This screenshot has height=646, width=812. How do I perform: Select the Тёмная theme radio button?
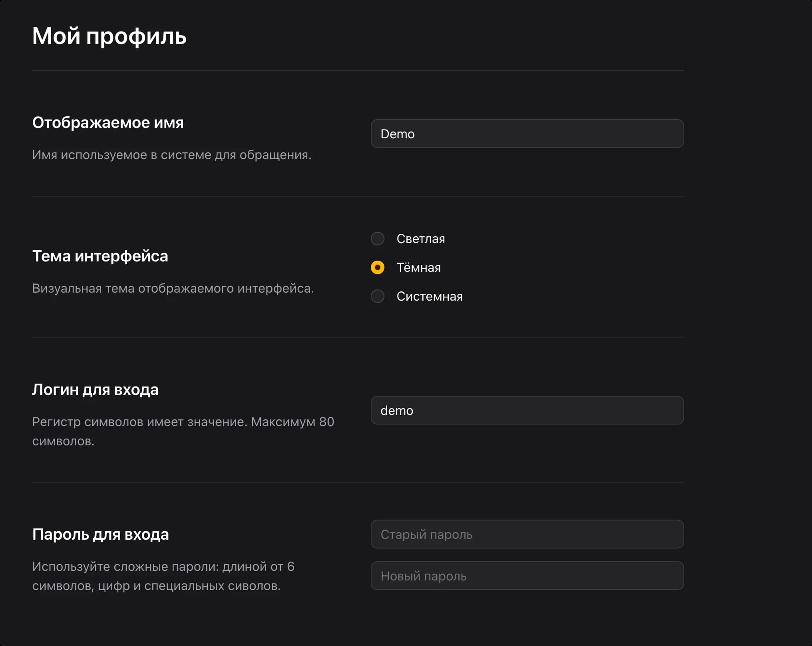click(x=378, y=267)
